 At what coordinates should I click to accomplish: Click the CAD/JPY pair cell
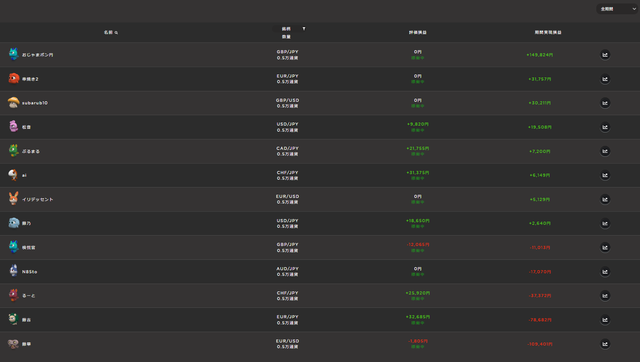pos(287,148)
